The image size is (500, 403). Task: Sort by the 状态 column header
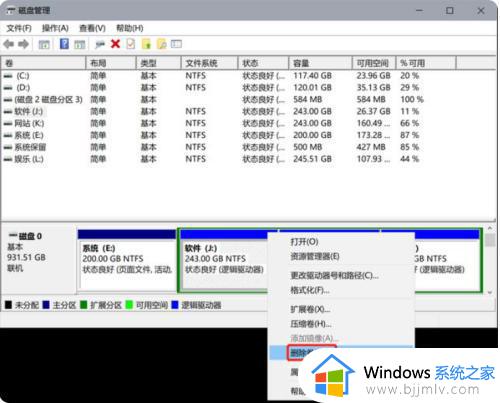point(263,63)
